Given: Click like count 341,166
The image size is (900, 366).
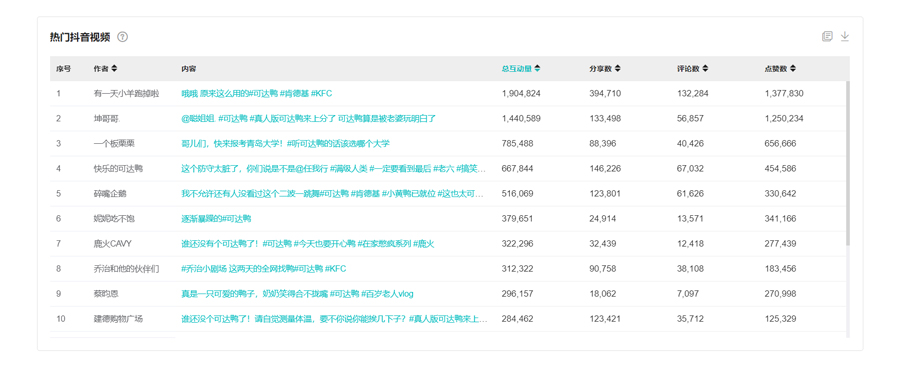Looking at the screenshot, I should pos(781,219).
